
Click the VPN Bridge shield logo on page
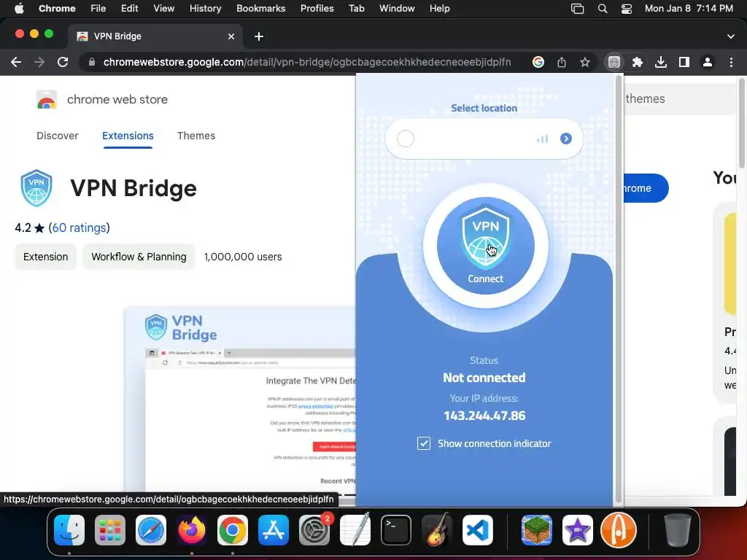36,188
